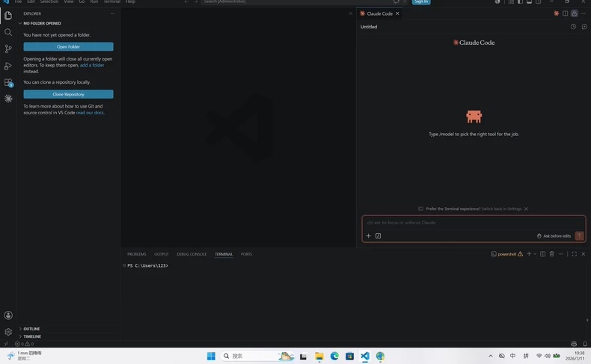Add attachment with plus icon in Claude input
The image size is (591, 364).
369,236
